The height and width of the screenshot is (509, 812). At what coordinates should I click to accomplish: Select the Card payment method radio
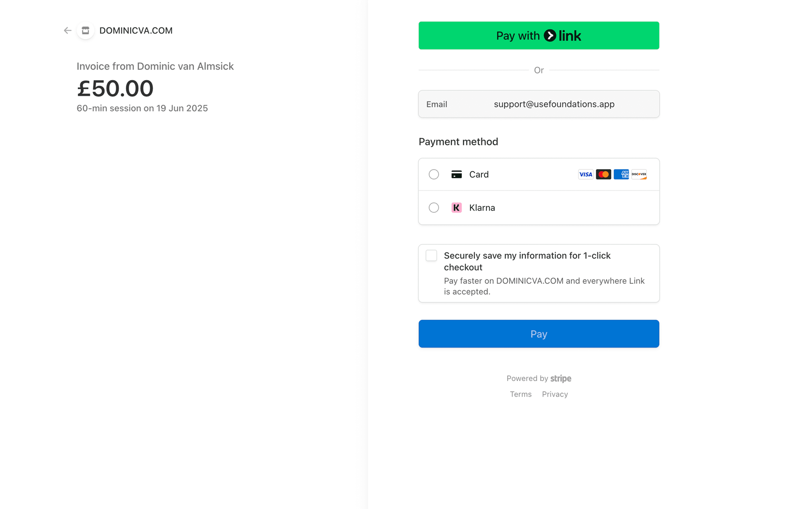(434, 174)
